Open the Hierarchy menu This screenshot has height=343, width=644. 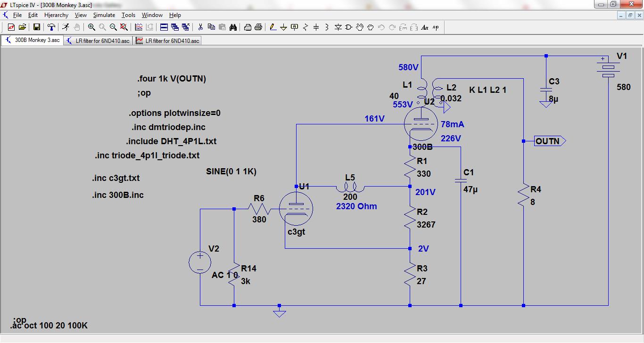click(x=57, y=15)
